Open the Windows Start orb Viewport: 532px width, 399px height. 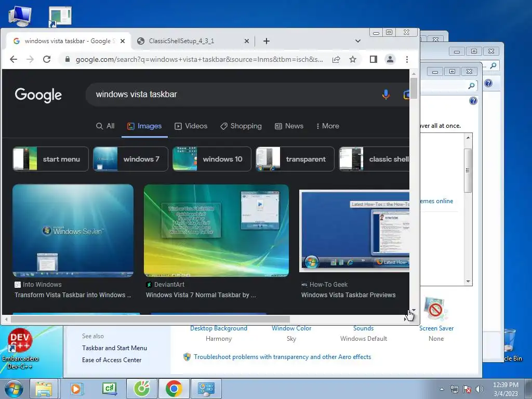click(x=14, y=389)
